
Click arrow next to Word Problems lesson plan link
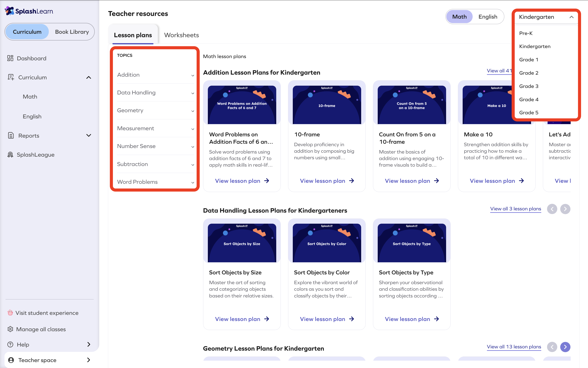(267, 181)
